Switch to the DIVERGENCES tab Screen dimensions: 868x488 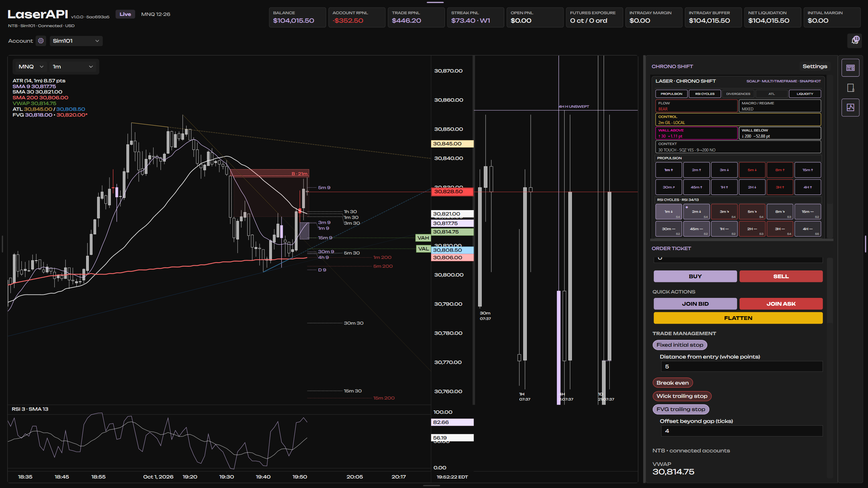click(738, 94)
